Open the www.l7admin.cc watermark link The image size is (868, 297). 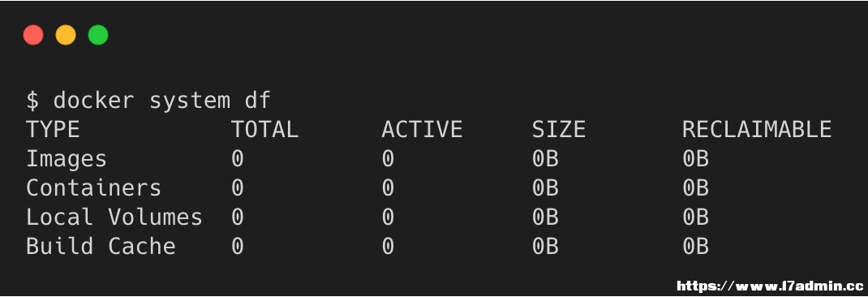[x=770, y=286]
